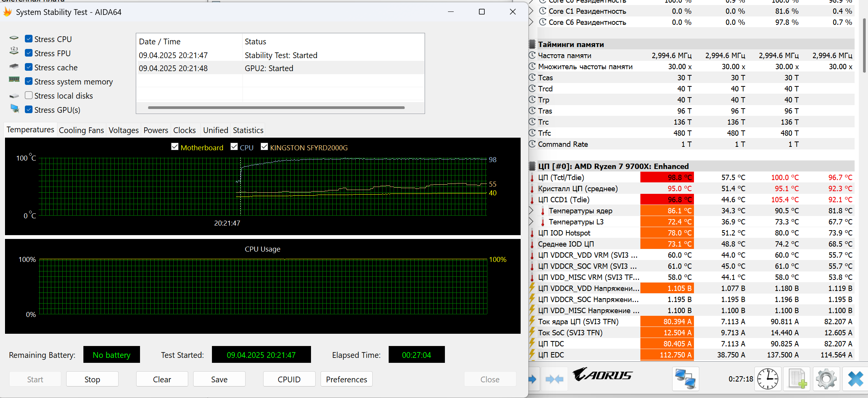
Task: Click the AIDA64 flame icon in title bar
Action: point(7,12)
